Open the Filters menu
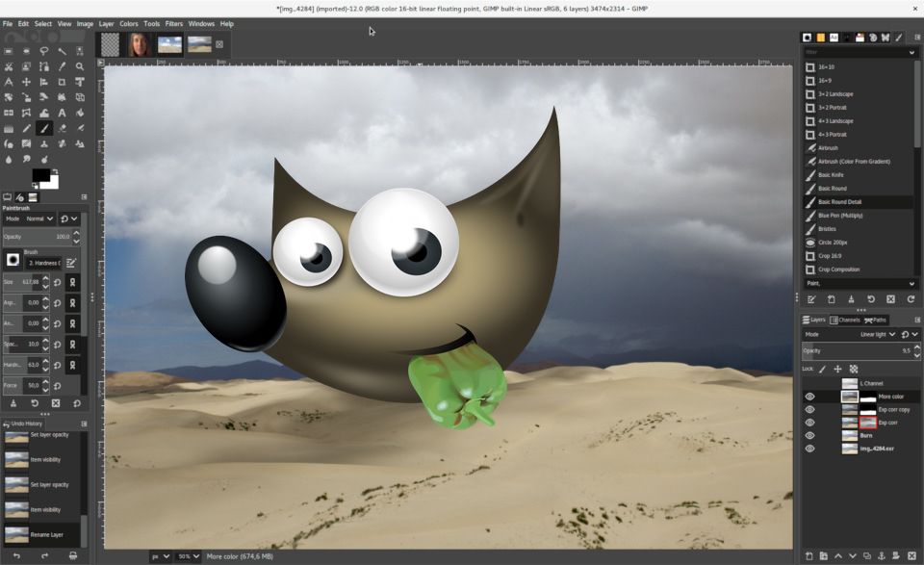This screenshot has width=924, height=565. [174, 23]
